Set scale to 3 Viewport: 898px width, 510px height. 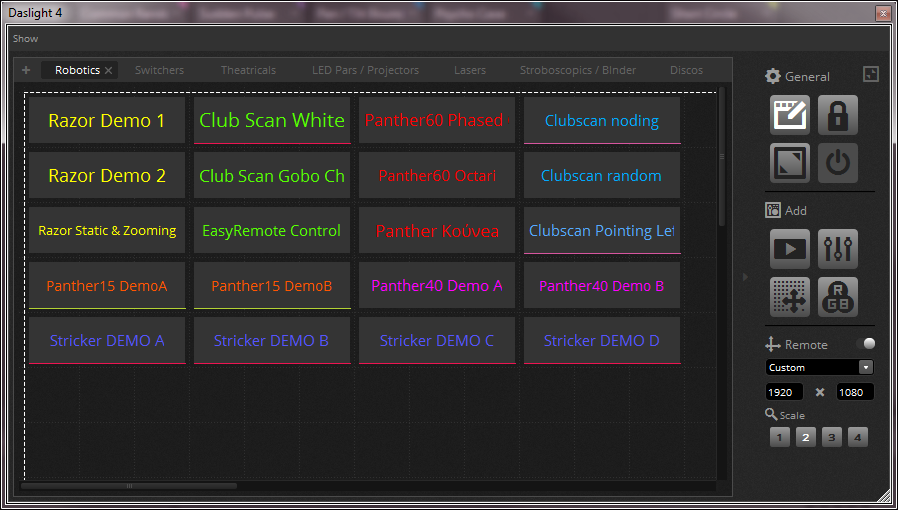coord(832,437)
